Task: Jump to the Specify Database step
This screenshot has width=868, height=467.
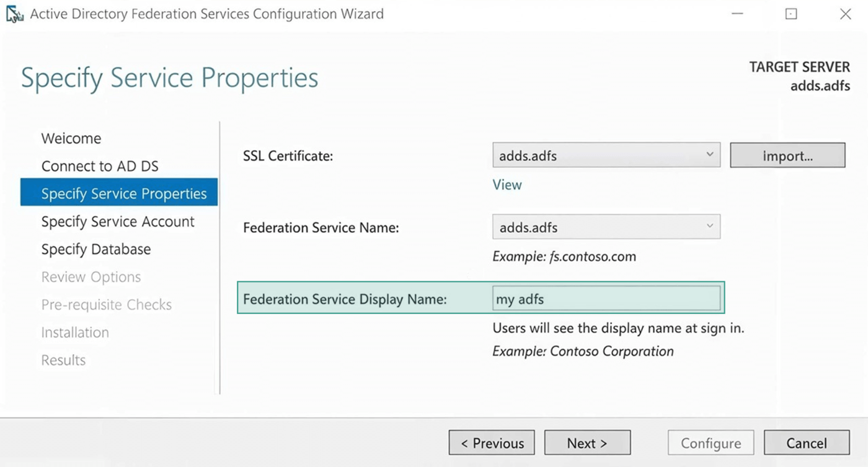Action: click(x=96, y=250)
